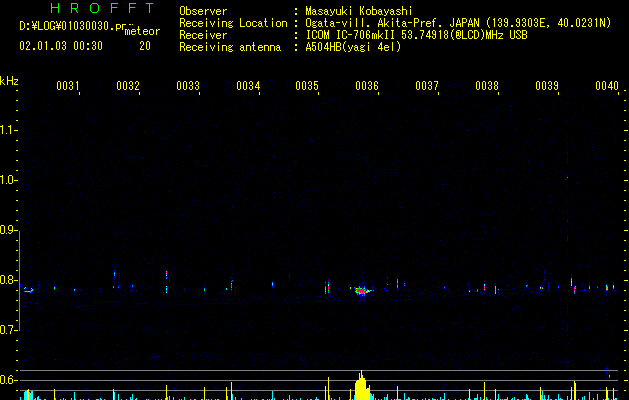Click the strong meteor echo near 0036
The width and height of the screenshot is (629, 400).
362,290
